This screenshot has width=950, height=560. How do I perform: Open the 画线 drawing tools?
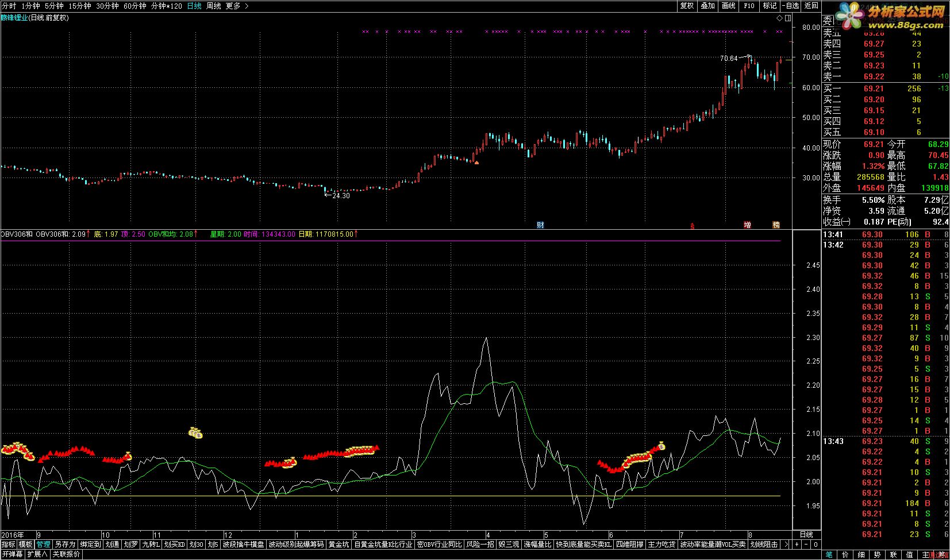pyautogui.click(x=728, y=6)
